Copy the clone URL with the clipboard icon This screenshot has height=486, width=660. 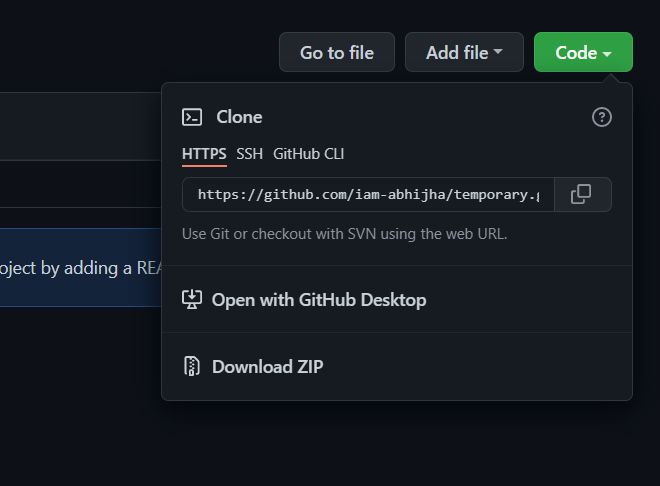click(x=581, y=194)
